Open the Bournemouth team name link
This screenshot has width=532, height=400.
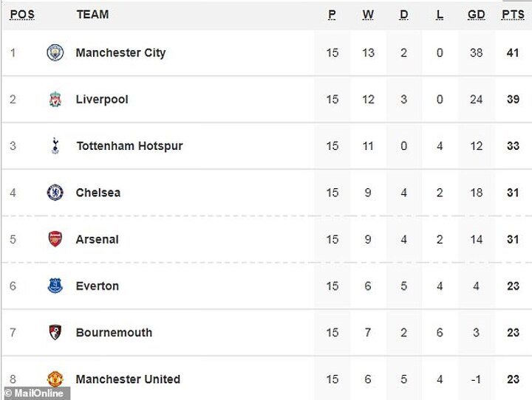coord(114,333)
